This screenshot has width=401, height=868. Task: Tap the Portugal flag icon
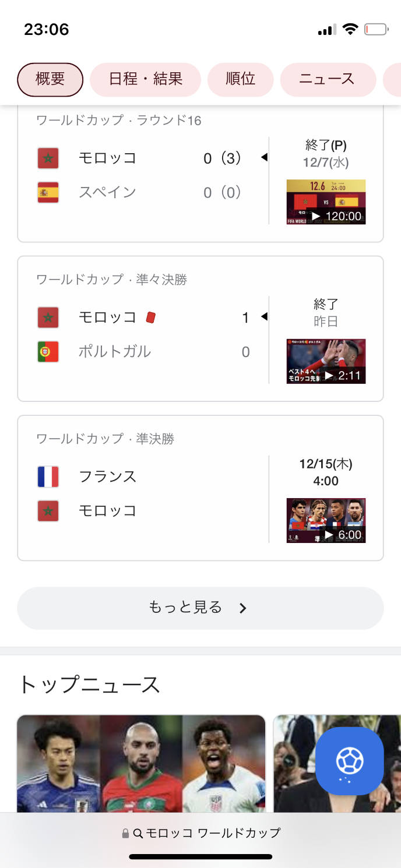(48, 352)
